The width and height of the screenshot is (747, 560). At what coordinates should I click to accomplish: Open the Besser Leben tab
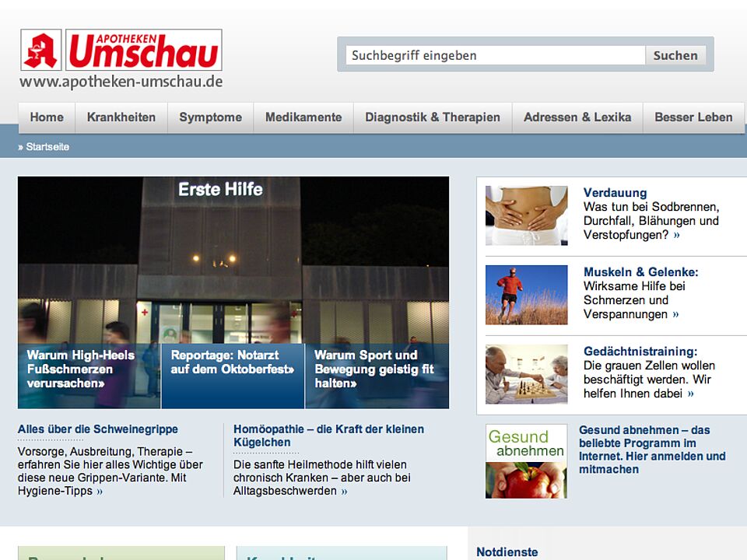click(x=693, y=117)
